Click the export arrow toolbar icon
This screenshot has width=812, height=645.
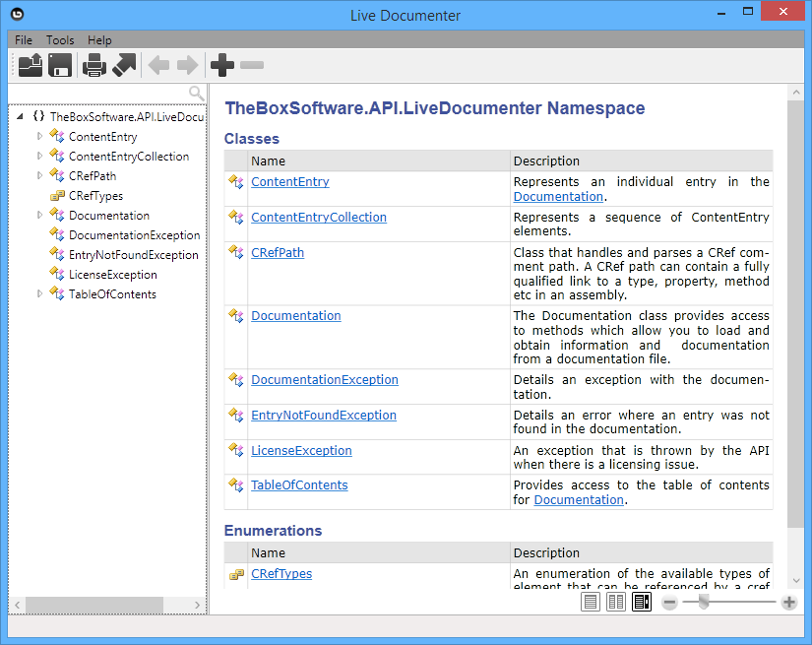click(124, 65)
